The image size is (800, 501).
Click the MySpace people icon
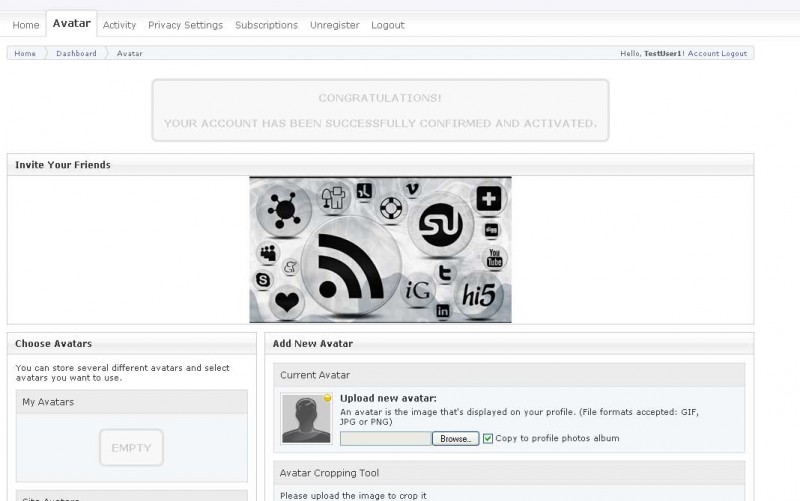coord(268,253)
